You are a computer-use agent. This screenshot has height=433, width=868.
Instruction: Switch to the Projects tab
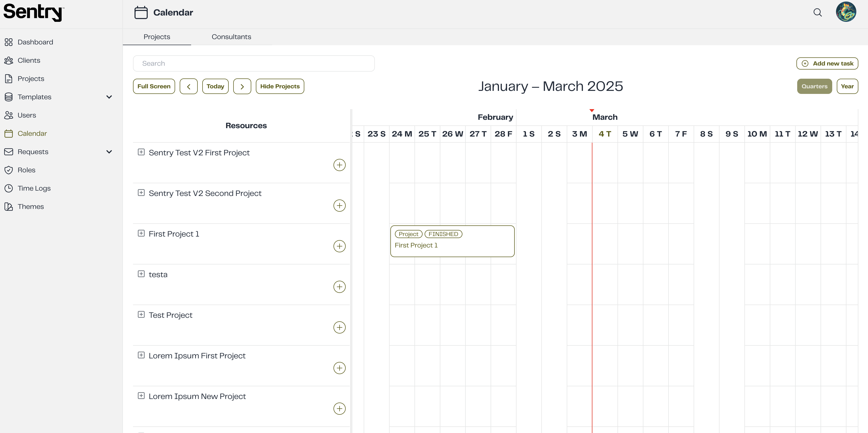click(157, 37)
